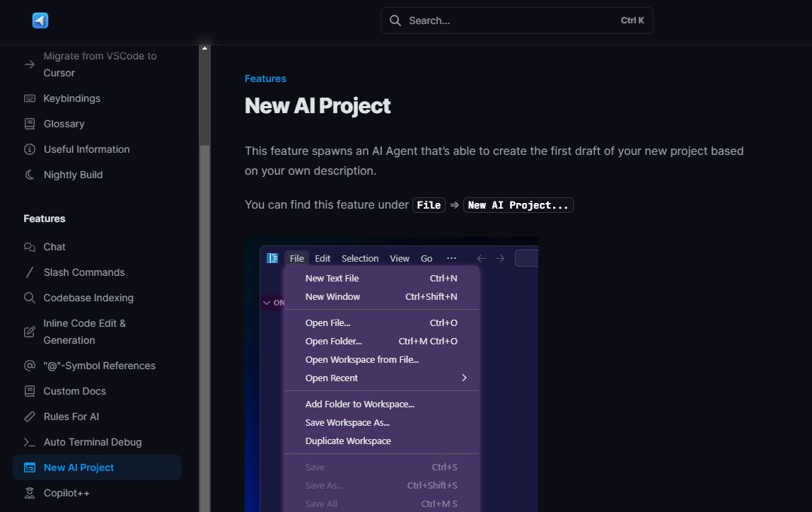Click the Cursor docs logo icon

click(40, 21)
